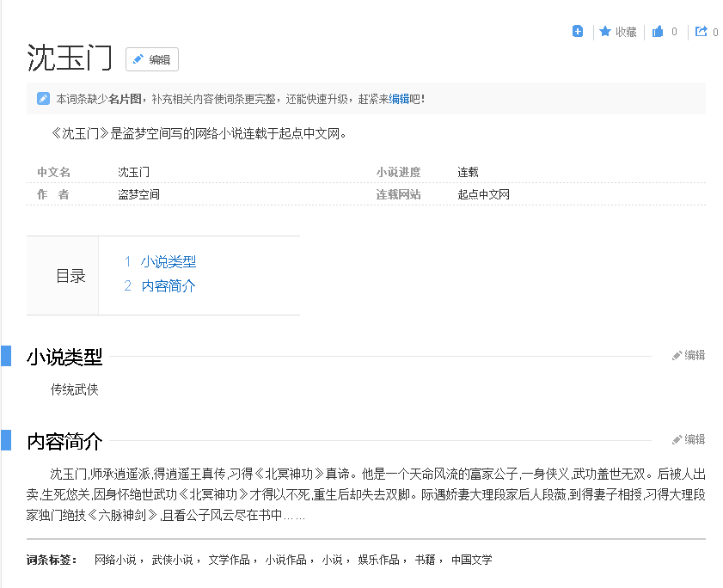Screen dimensions: 723x588
Task: Open the 小说作品 tag
Action: (285, 560)
